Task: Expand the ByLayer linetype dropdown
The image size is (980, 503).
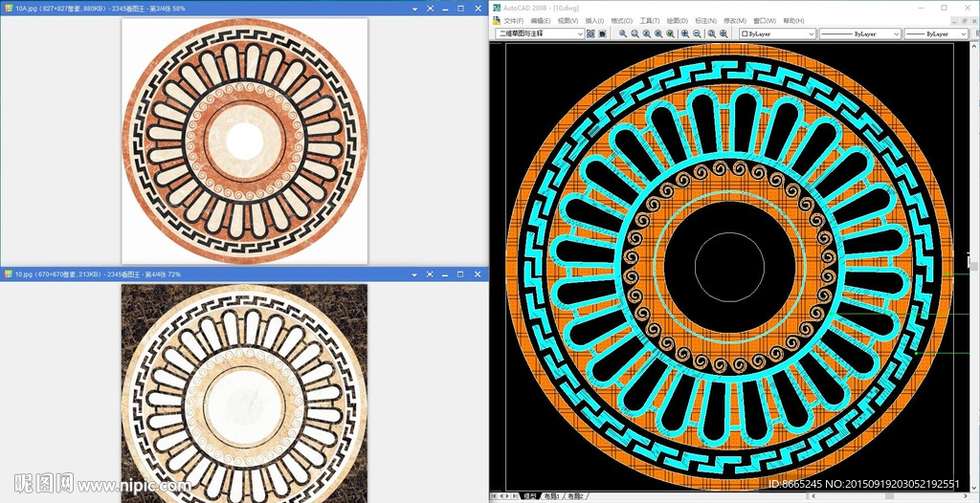Action: click(896, 33)
